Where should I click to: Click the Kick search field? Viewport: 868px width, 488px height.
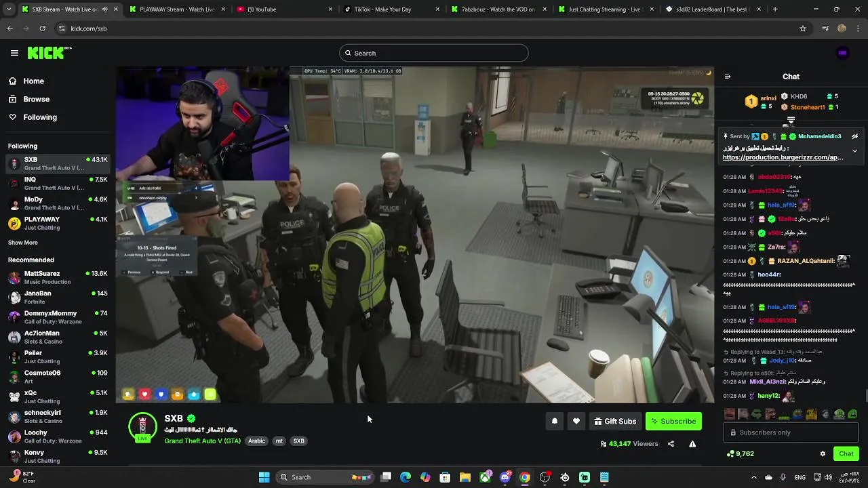(434, 53)
